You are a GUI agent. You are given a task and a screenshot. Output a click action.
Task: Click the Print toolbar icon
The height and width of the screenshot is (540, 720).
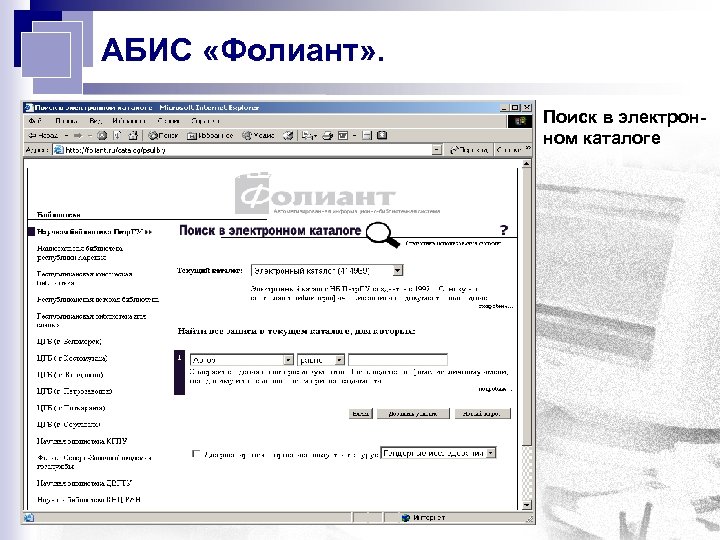pos(327,135)
